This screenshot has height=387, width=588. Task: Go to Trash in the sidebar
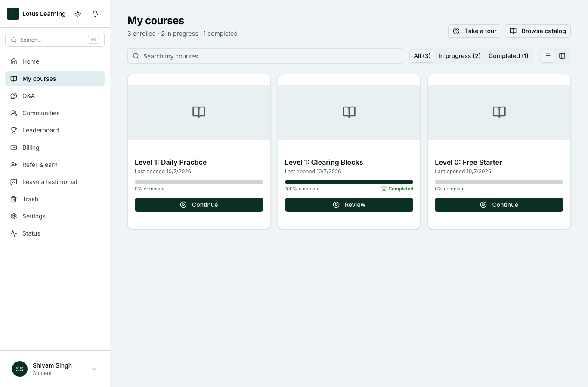pyautogui.click(x=55, y=199)
